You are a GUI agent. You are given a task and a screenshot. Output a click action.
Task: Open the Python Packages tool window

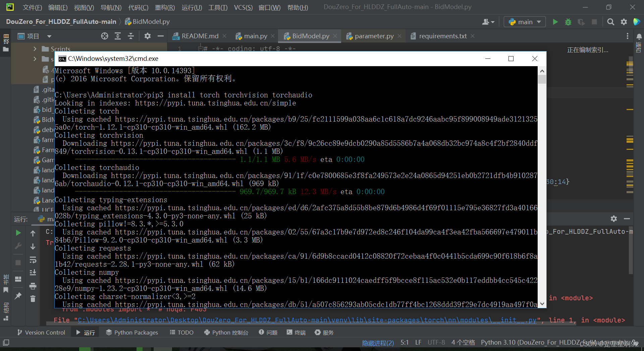click(132, 333)
